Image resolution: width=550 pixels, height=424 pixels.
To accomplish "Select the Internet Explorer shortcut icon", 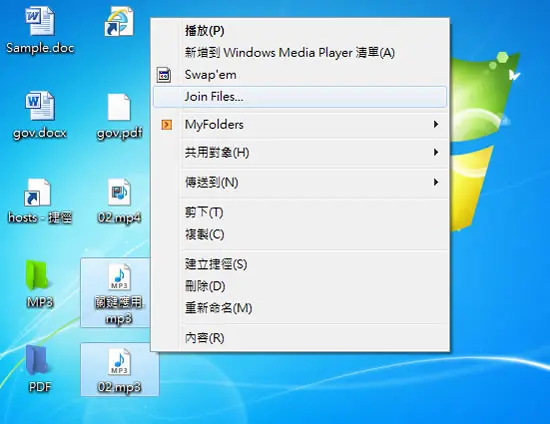I will tap(119, 22).
